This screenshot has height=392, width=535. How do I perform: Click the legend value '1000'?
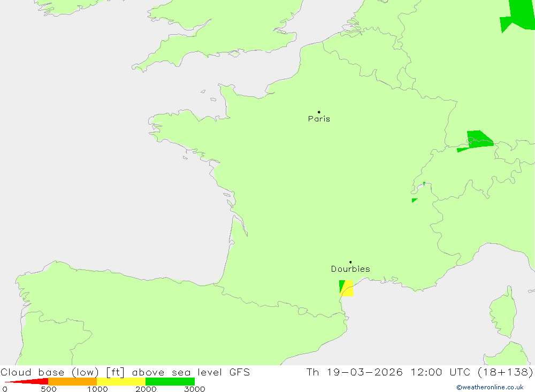97,389
